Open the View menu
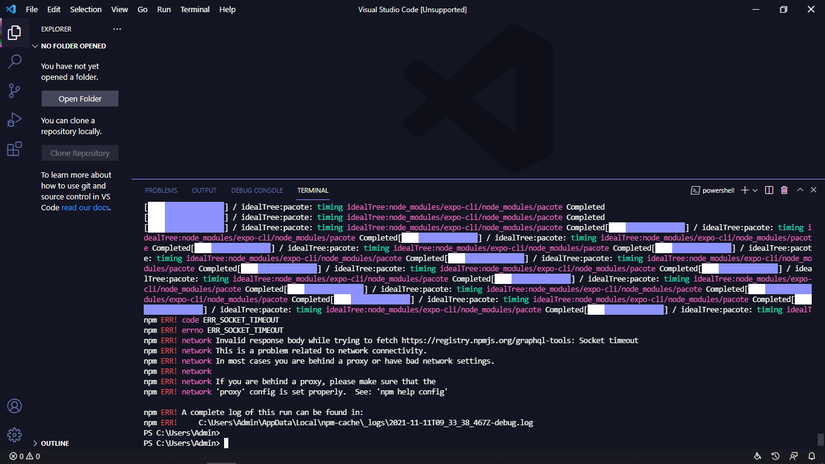The height and width of the screenshot is (464, 825). pyautogui.click(x=119, y=9)
